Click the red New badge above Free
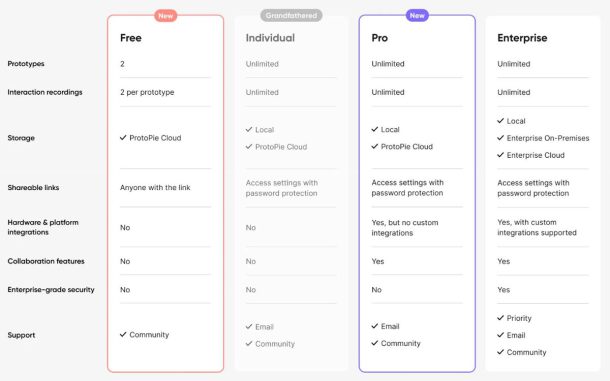 (x=166, y=16)
